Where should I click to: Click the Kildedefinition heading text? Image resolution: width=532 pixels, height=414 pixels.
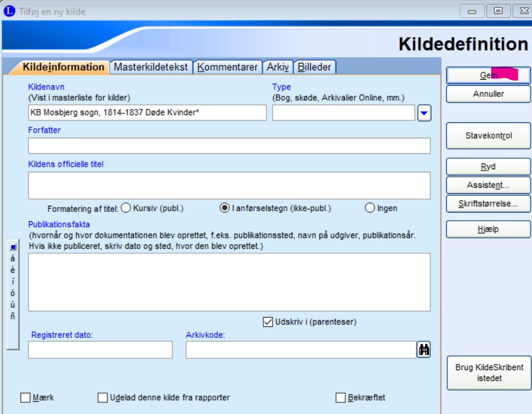(463, 44)
